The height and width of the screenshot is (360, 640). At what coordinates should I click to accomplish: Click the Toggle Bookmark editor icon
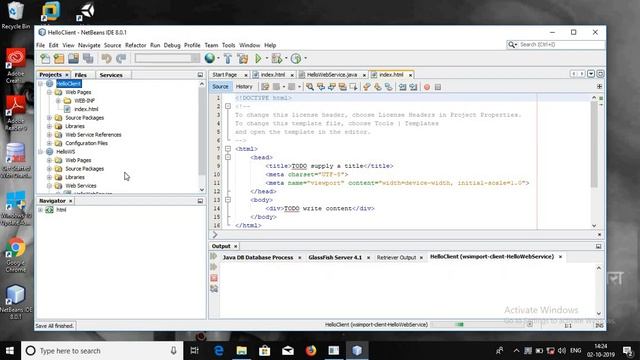(389, 87)
